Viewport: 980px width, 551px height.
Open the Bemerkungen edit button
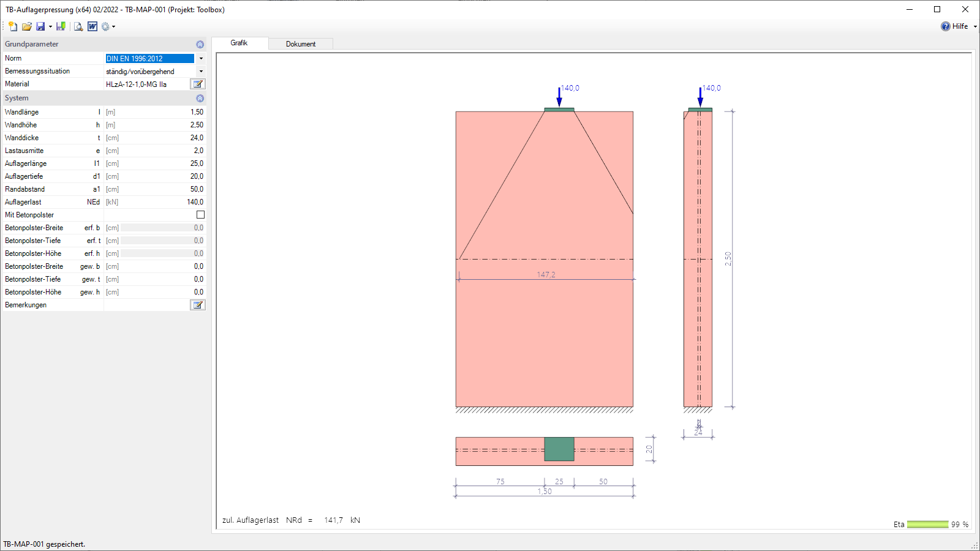tap(198, 305)
